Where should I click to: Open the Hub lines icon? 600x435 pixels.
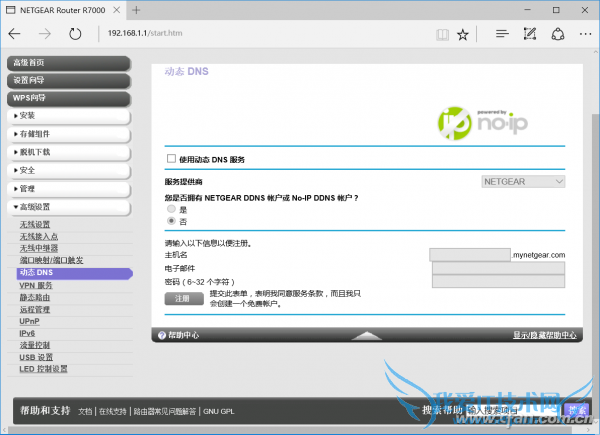(502, 34)
